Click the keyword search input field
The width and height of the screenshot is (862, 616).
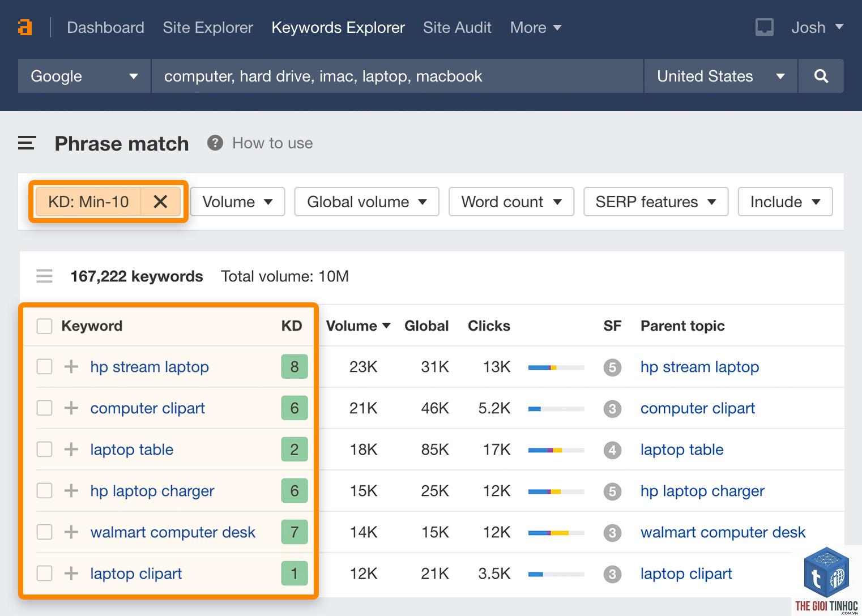tap(398, 76)
